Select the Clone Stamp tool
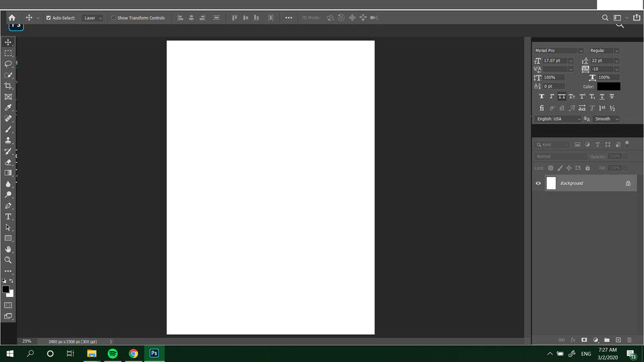 [8, 140]
